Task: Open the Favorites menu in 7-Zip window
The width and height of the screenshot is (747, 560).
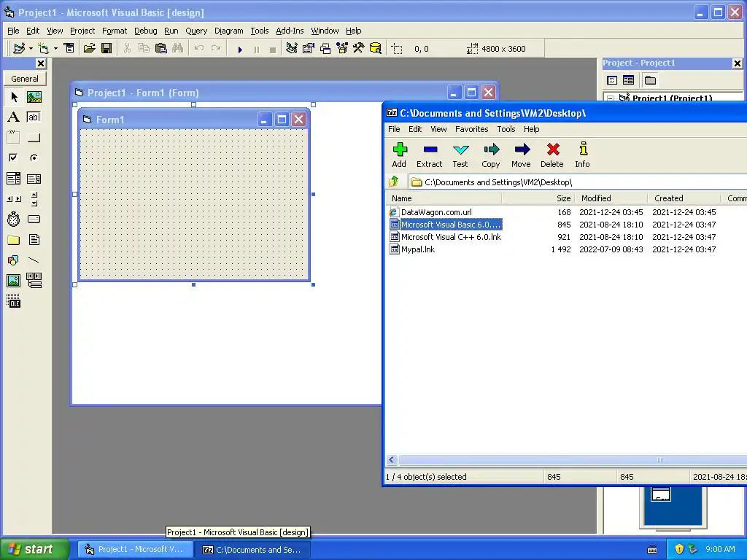Action: tap(472, 129)
